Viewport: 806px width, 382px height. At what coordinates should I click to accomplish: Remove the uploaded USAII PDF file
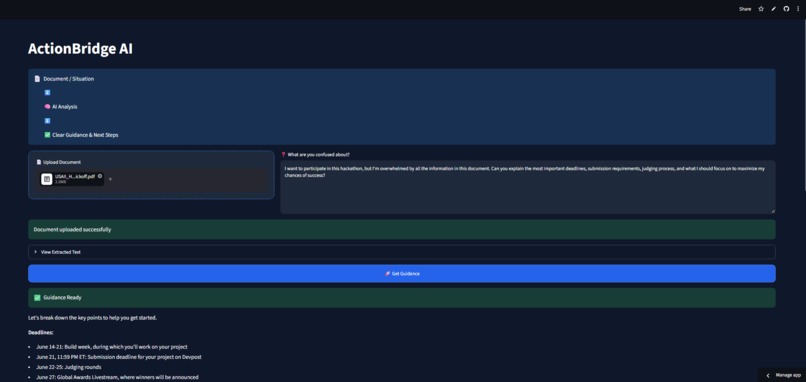click(x=100, y=176)
